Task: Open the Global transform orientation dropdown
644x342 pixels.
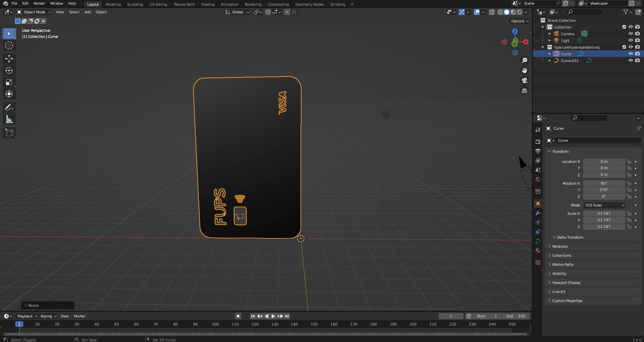Action: (x=237, y=12)
